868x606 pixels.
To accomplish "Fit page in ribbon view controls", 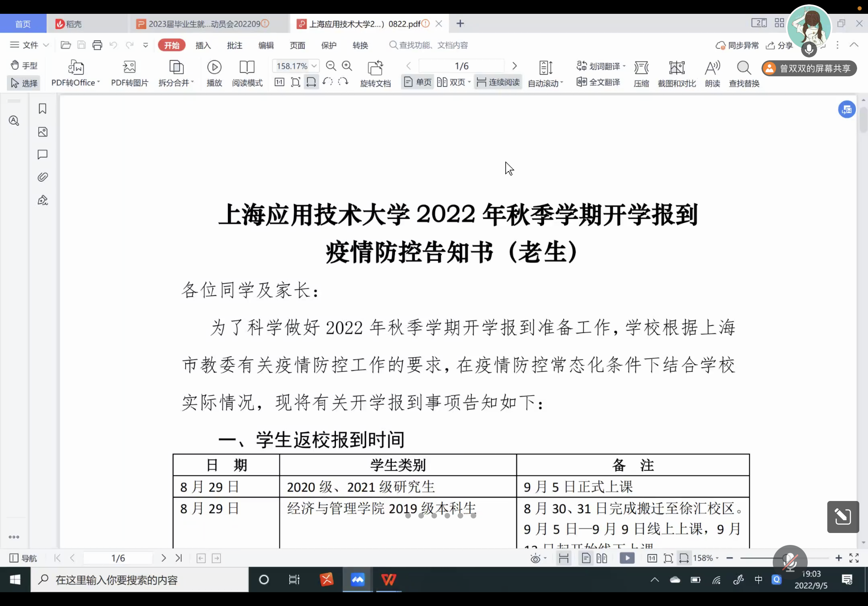I will pos(296,82).
